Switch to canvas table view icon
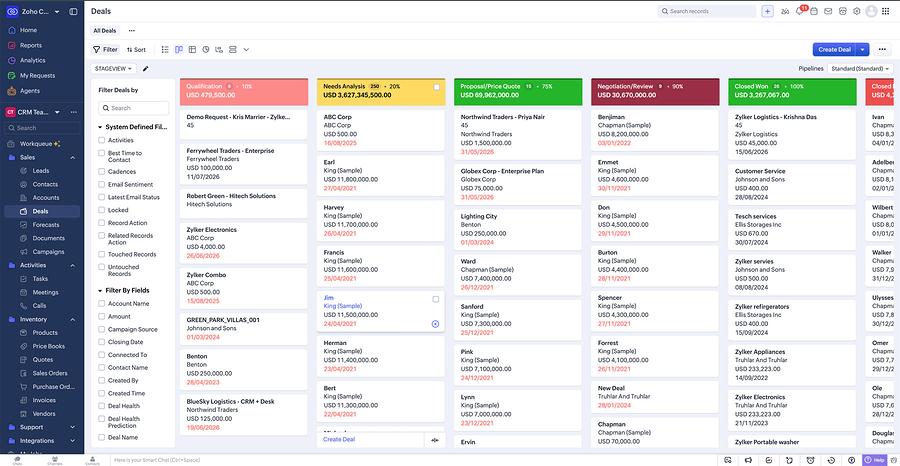Screen dimensions: 900x466 (192, 50)
